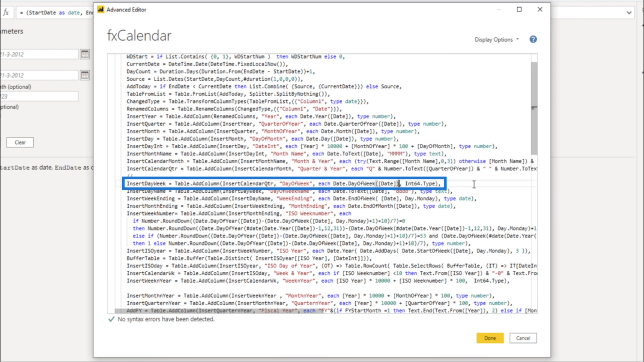Open the help question mark icon
The width and height of the screenshot is (644, 362).
533,39
